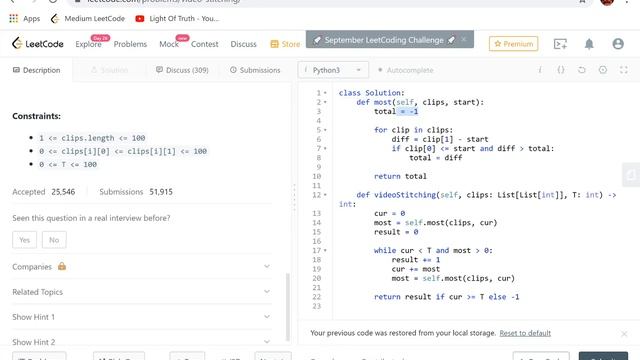Click the Premium button
This screenshot has height=360, width=640.
point(513,44)
